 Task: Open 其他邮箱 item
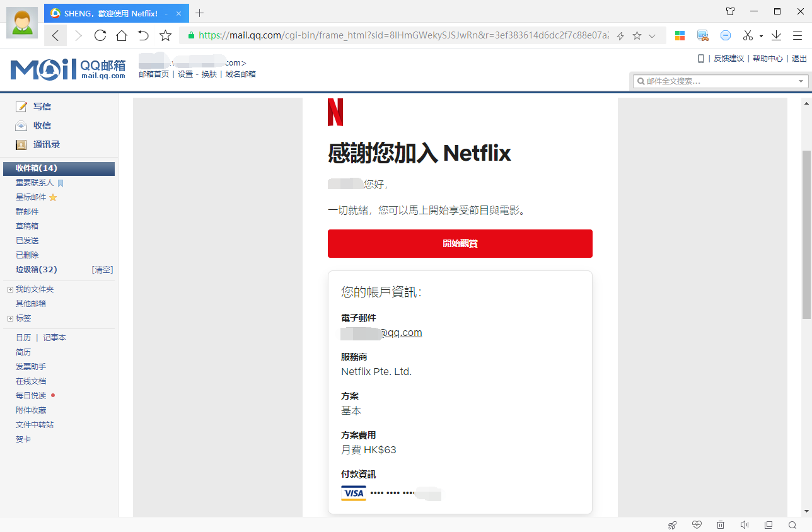pos(31,304)
